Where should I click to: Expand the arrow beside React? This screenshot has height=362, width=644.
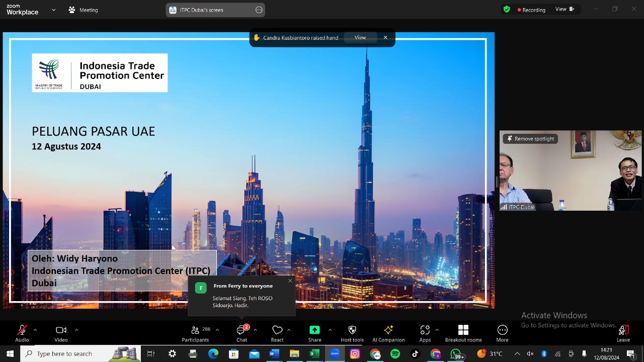click(289, 330)
